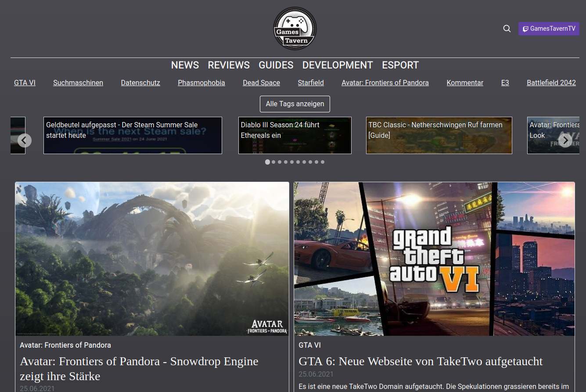
Task: Click the Games Tavern logo
Action: coord(295,29)
